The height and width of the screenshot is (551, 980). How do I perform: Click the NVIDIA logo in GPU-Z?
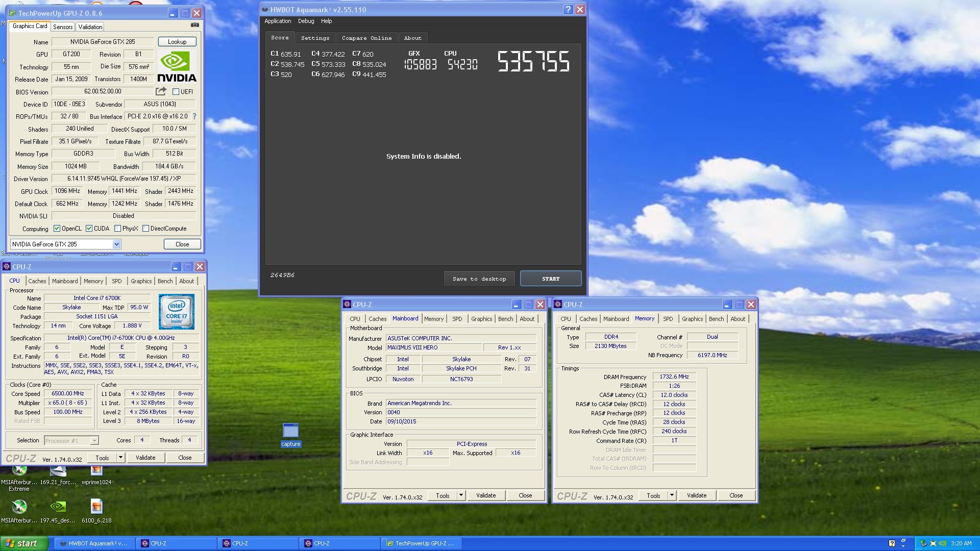click(x=177, y=67)
